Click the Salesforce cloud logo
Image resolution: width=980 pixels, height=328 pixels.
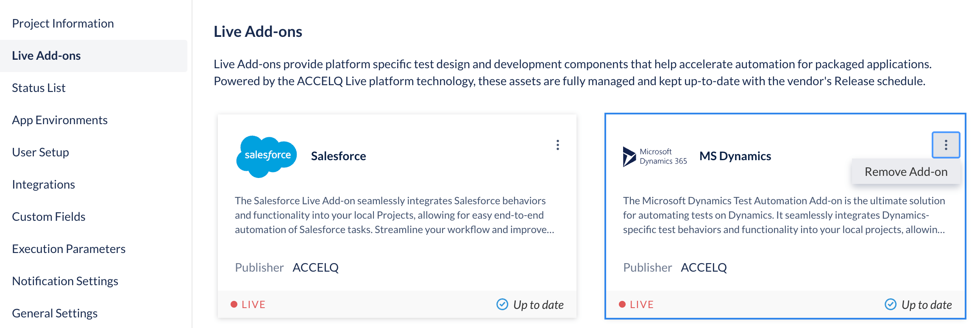[266, 156]
